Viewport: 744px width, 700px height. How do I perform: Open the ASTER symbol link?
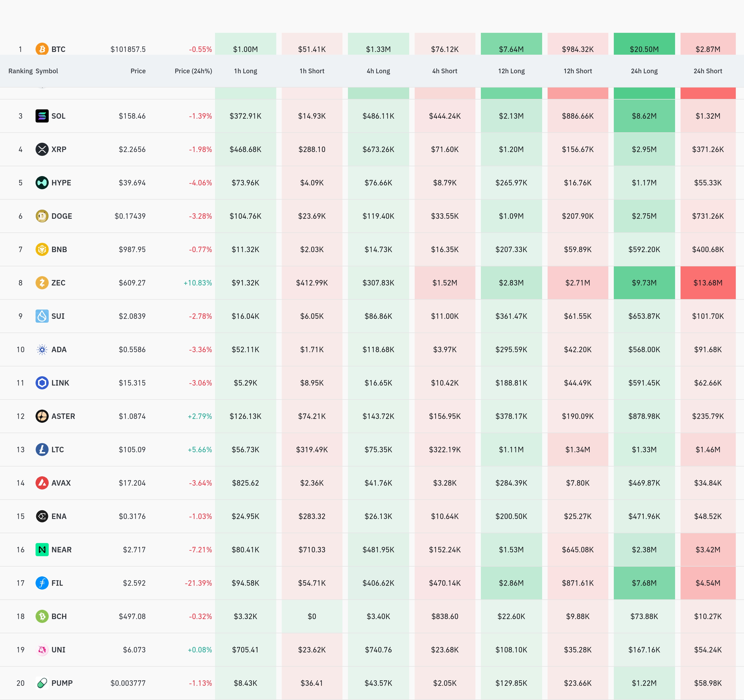point(63,416)
